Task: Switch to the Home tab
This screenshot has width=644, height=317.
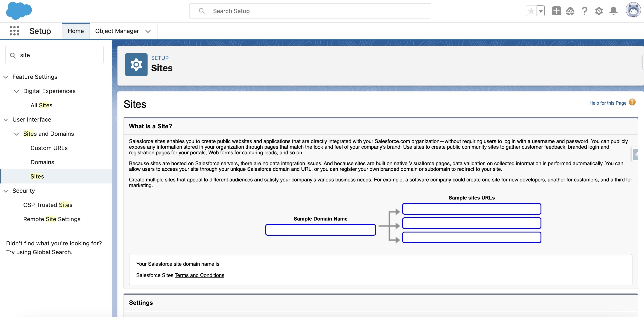Action: 75,31
